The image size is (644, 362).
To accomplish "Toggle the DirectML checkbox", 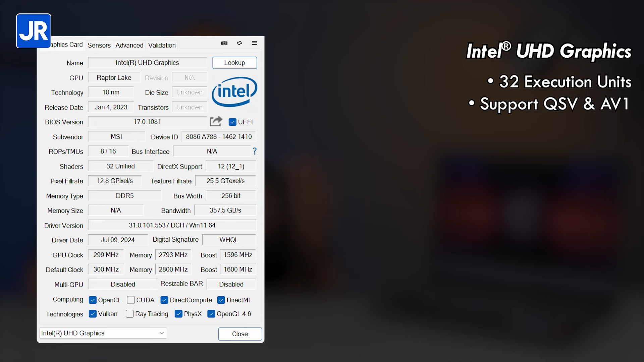I will 221,300.
